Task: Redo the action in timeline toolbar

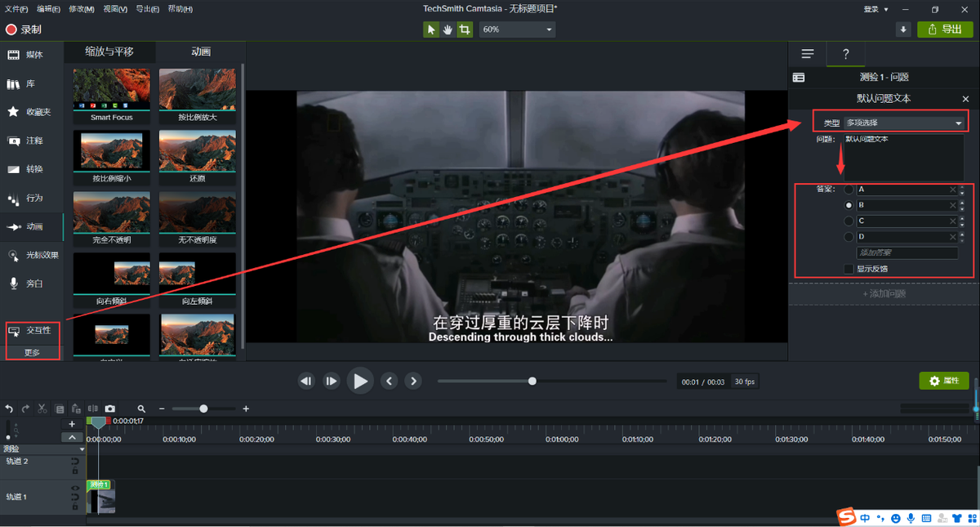Action: pyautogui.click(x=26, y=409)
